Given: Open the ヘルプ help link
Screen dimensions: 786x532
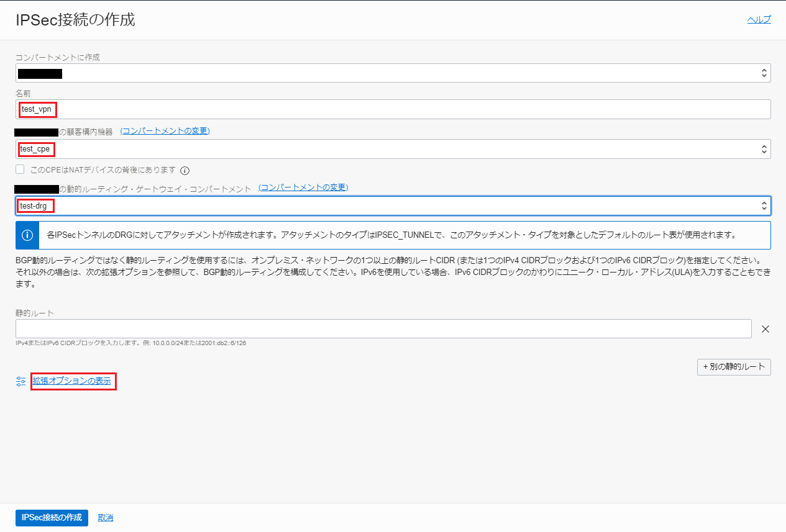Looking at the screenshot, I should click(x=759, y=20).
